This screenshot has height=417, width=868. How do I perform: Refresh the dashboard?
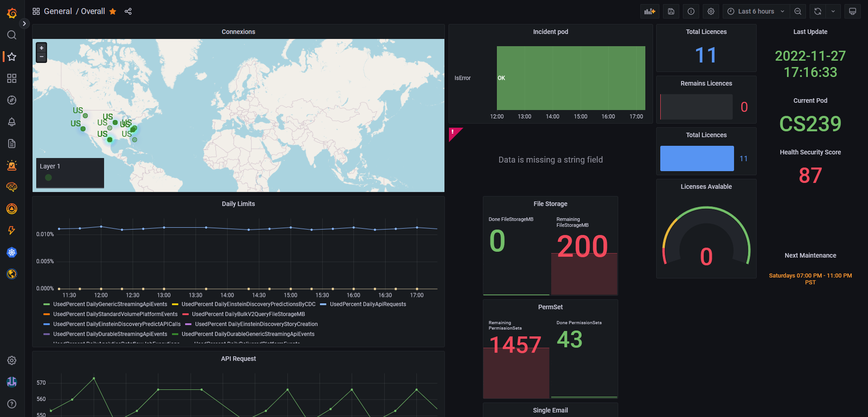(818, 11)
